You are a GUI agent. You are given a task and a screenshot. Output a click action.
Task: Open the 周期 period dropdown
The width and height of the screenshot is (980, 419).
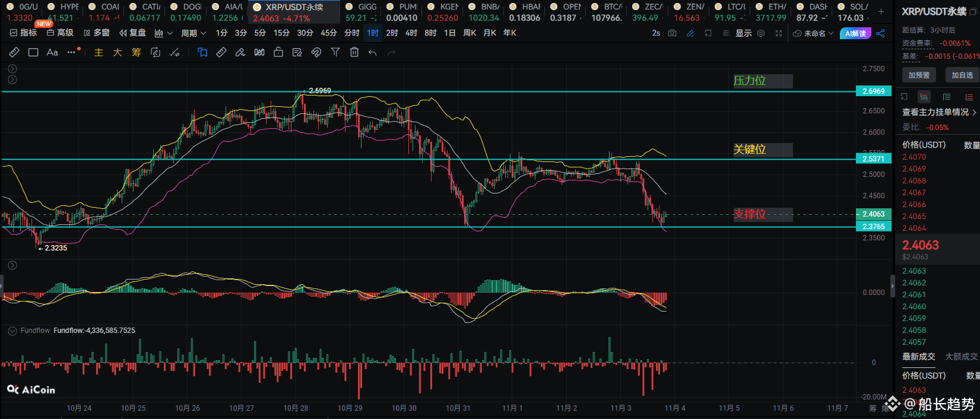[x=194, y=33]
